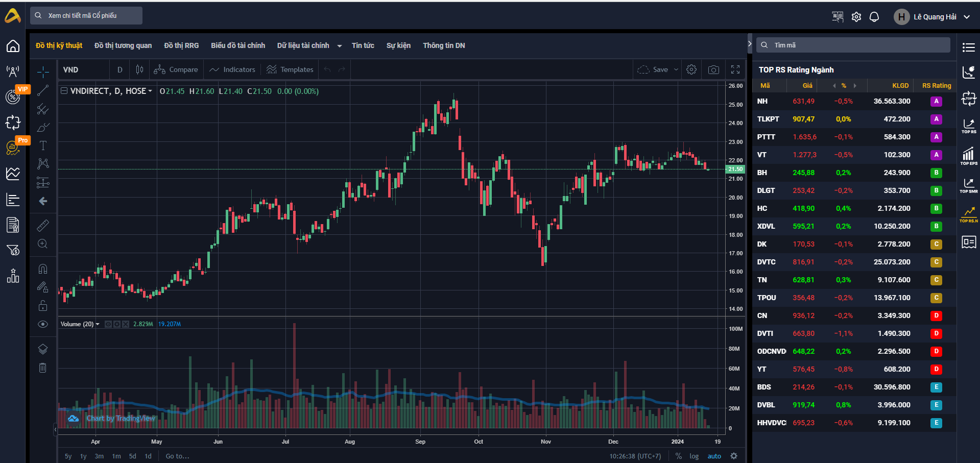This screenshot has height=463, width=980.
Task: Open the Templates button
Action: (x=290, y=69)
